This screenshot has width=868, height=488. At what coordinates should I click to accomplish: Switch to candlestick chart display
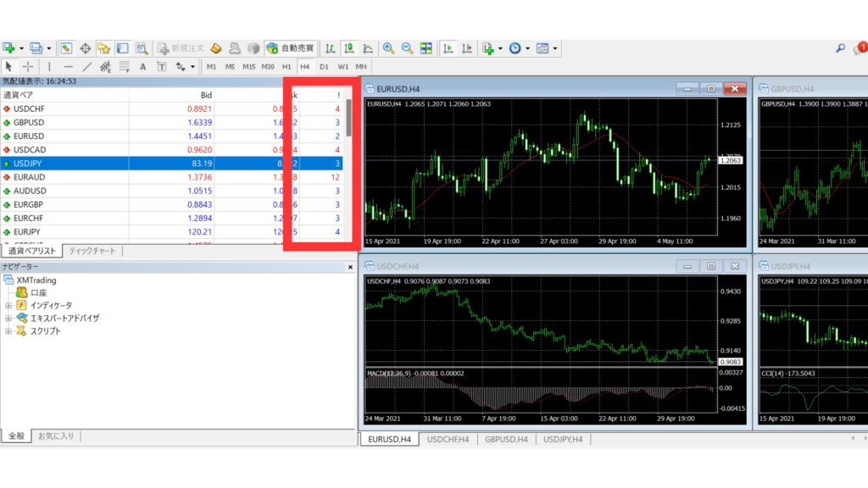coord(348,48)
